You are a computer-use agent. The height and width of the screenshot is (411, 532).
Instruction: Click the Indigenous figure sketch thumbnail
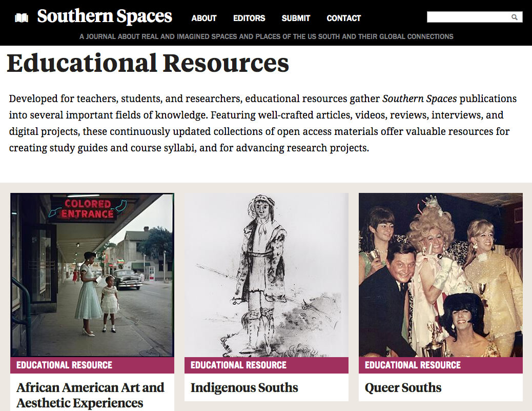click(267, 275)
